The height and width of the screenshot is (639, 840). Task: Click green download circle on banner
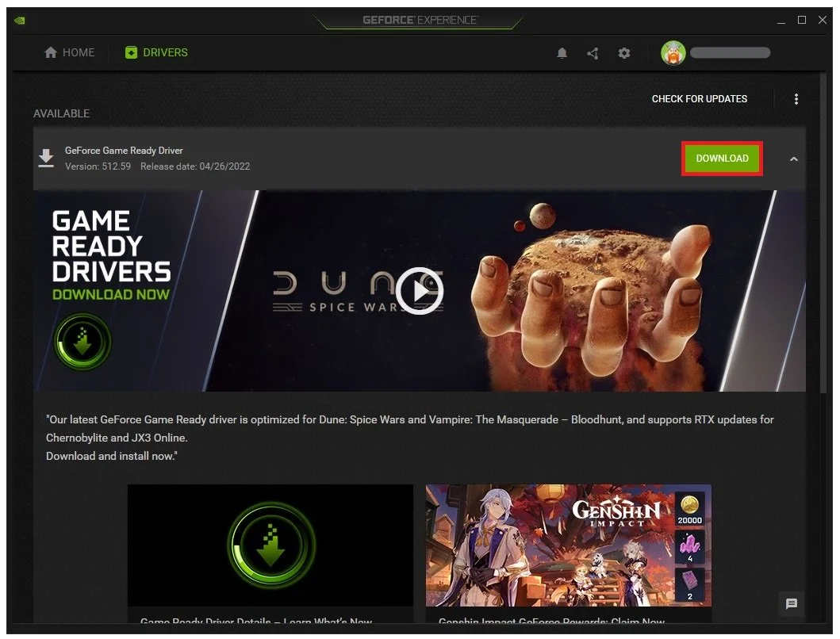click(x=82, y=342)
